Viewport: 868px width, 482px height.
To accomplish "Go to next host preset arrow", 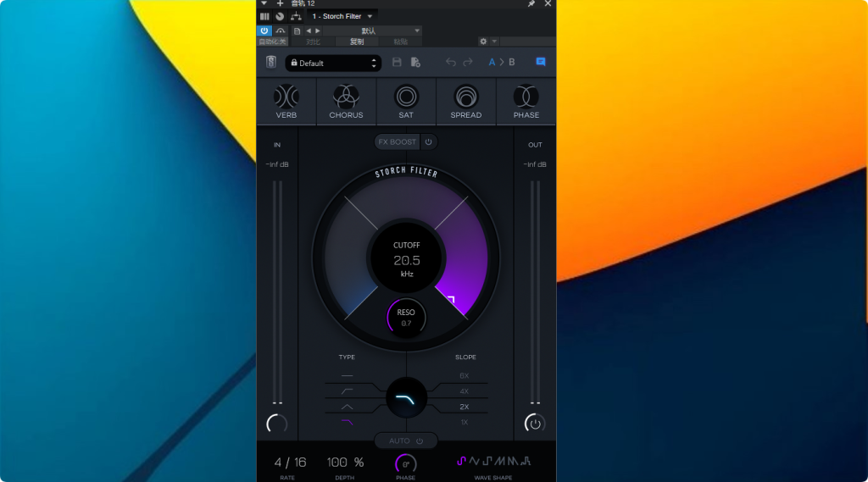I will click(x=318, y=31).
